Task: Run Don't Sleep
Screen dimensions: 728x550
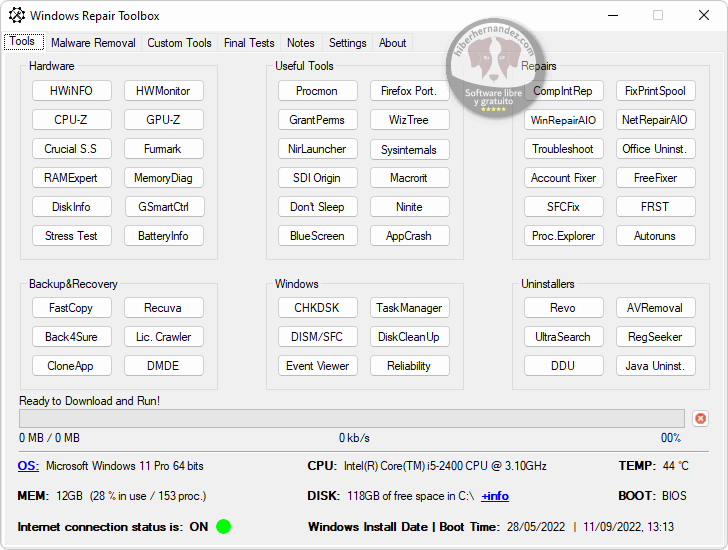Action: [318, 207]
